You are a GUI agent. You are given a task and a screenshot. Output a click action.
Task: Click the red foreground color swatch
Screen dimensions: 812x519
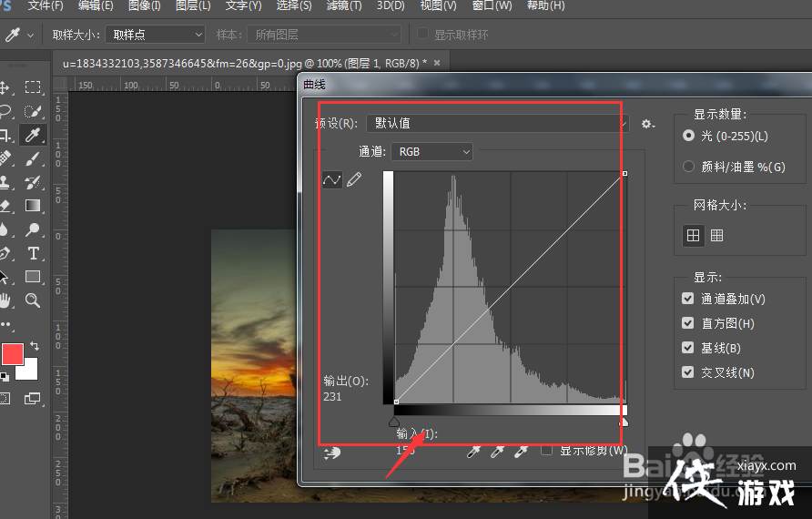(x=12, y=354)
